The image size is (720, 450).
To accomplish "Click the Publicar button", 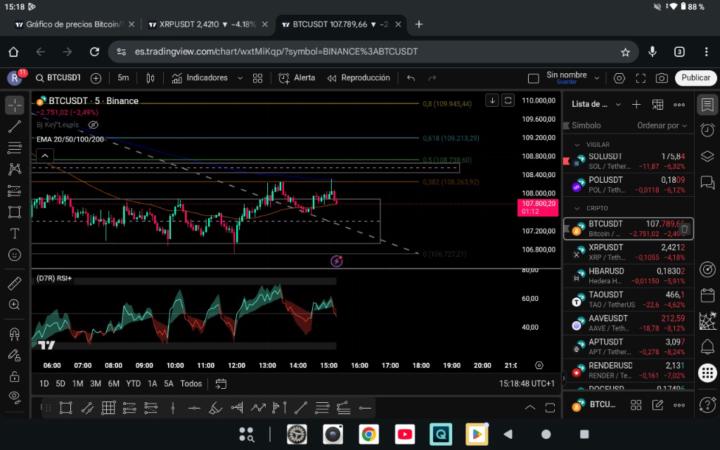I will pyautogui.click(x=695, y=77).
